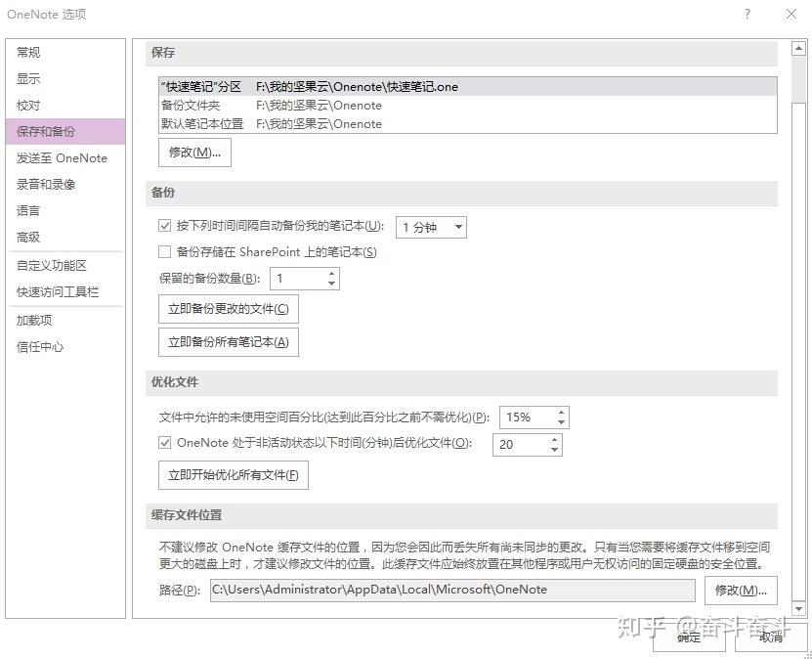This screenshot has height=659, width=812.
Task: Click the cache path text field
Action: 452,590
